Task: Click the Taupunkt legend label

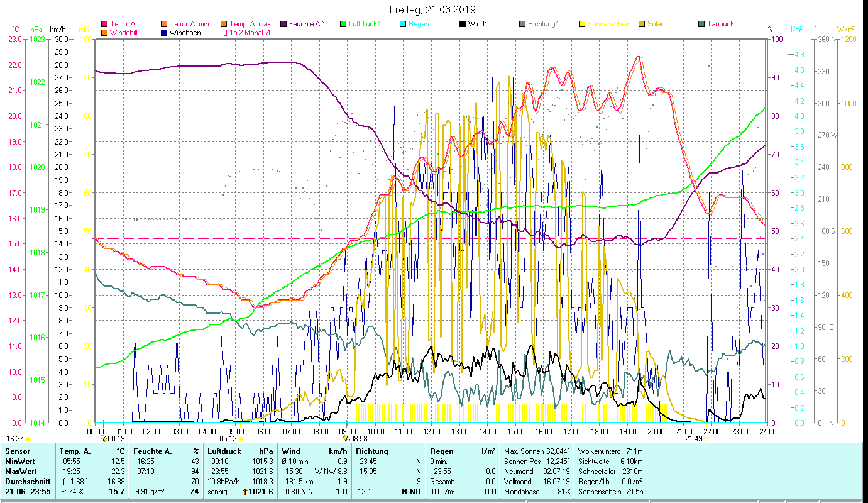Action: point(722,24)
